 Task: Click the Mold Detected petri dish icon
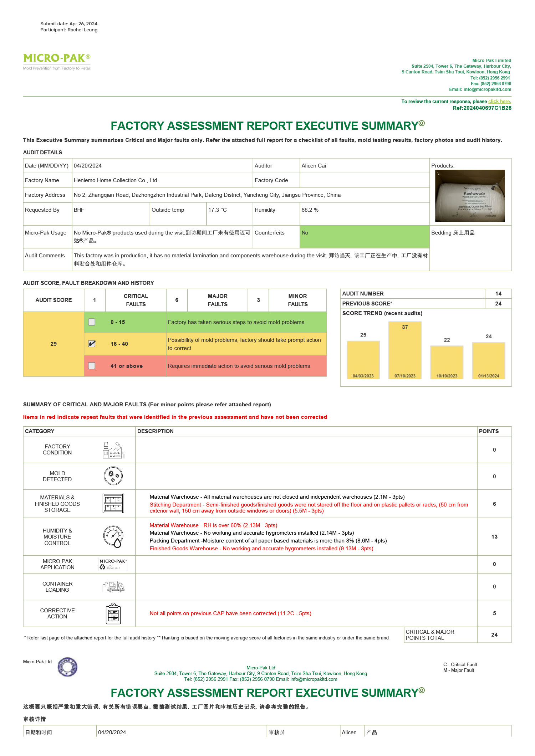coord(113,476)
